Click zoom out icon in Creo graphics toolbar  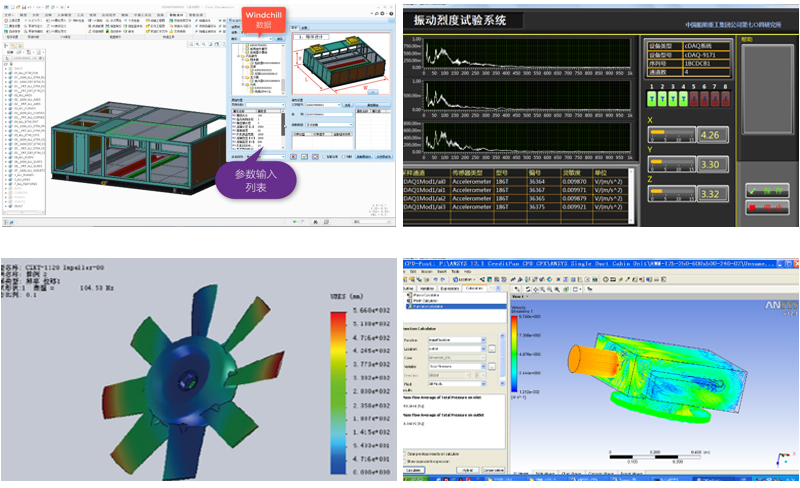pos(204,44)
